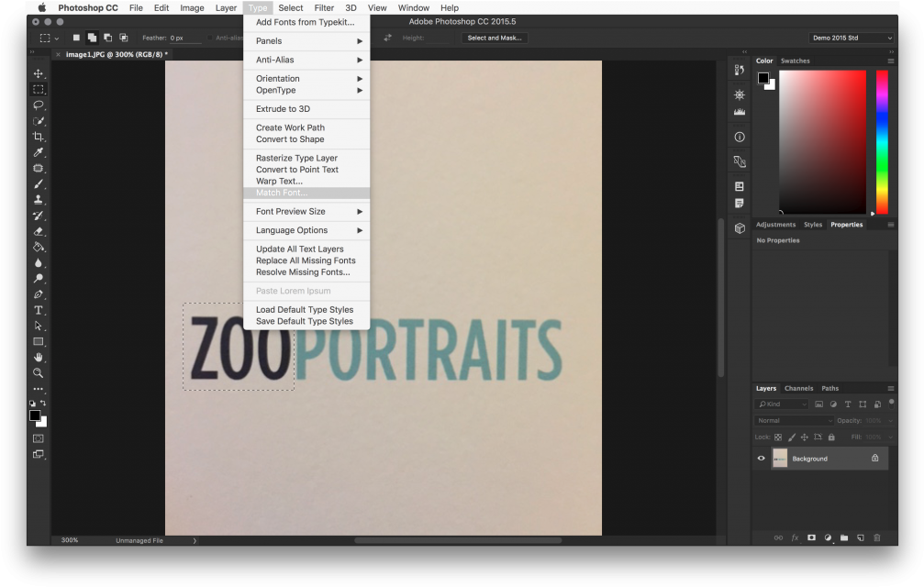Expand the Language Options submenu
The width and height of the screenshot is (924, 587).
click(x=306, y=230)
